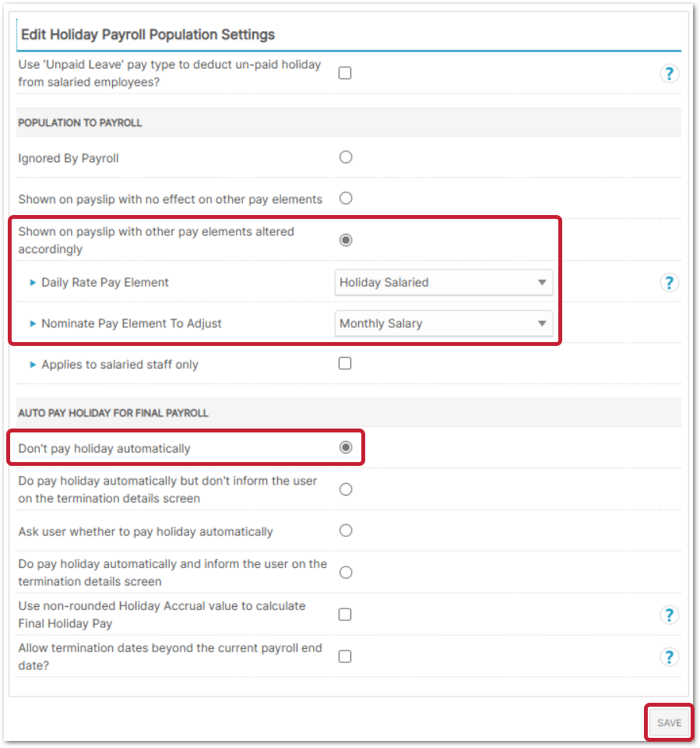Check non-rounded Holiday Accrual value option
Viewport: 700px width, 748px height.
[x=345, y=615]
